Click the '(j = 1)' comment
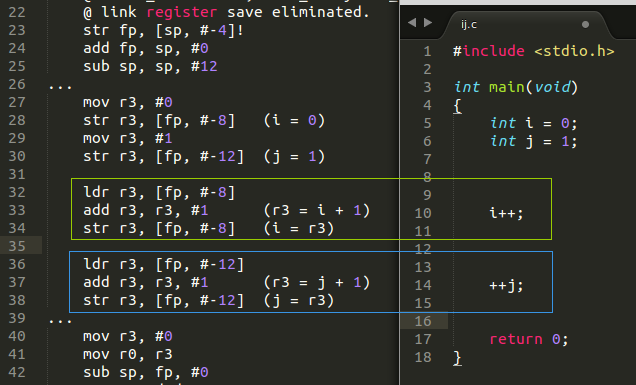The width and height of the screenshot is (636, 385). pyautogui.click(x=294, y=157)
